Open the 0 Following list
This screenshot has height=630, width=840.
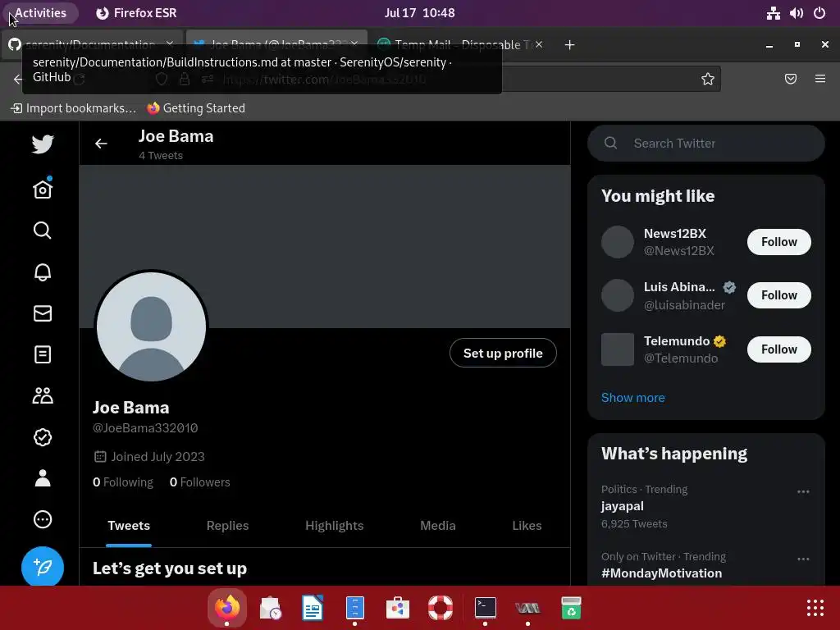[x=123, y=482]
